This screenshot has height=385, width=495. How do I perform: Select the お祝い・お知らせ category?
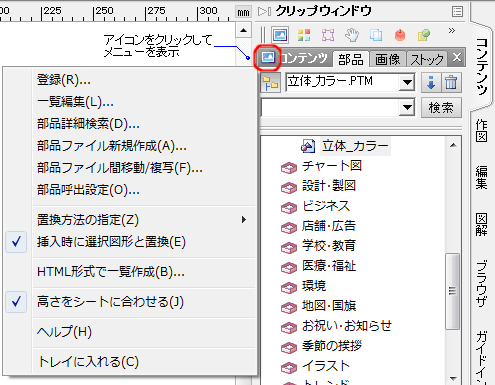(x=347, y=326)
